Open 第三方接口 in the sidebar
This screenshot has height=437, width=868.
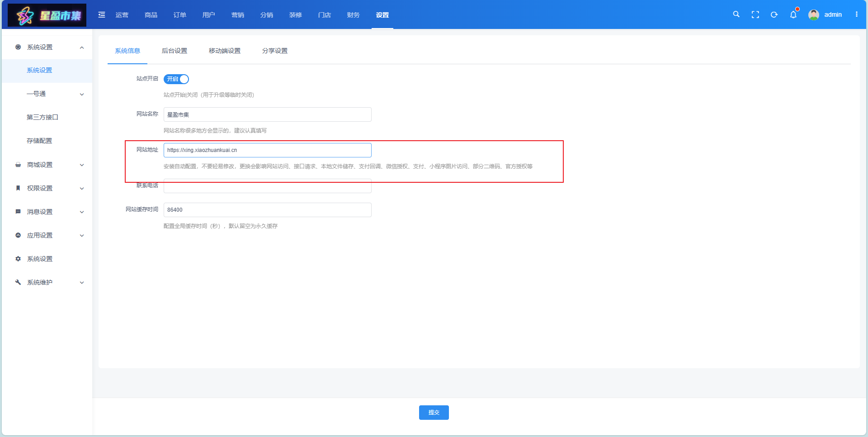pos(42,117)
